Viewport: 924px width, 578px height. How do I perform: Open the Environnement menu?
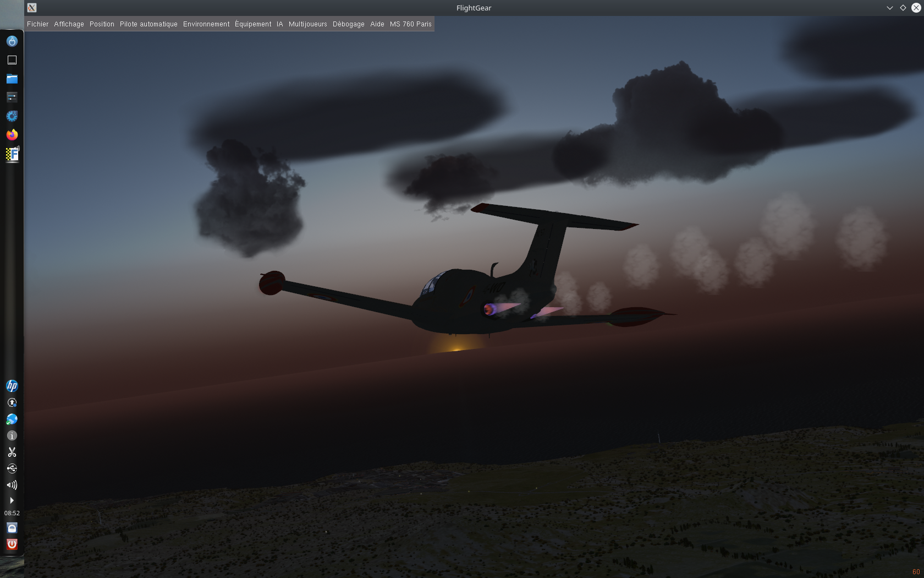[206, 24]
